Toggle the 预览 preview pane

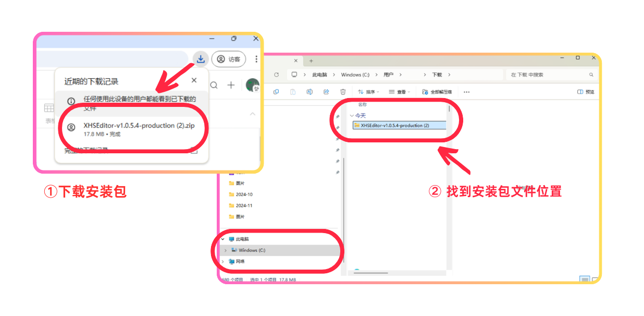(586, 91)
